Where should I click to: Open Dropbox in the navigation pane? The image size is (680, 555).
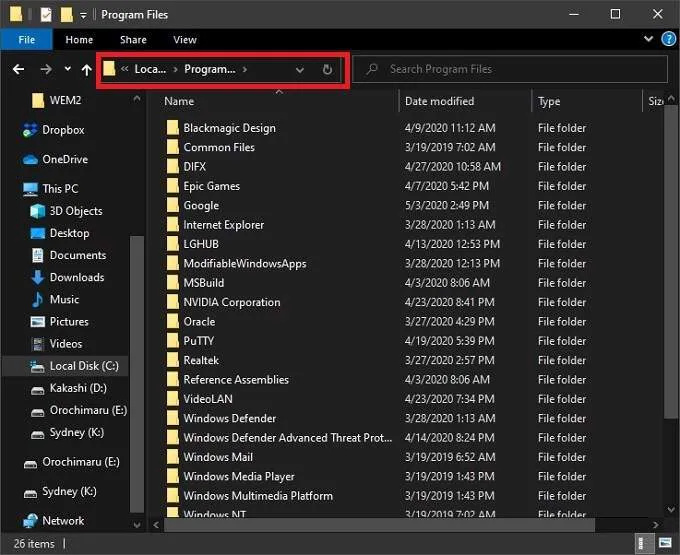tap(62, 130)
